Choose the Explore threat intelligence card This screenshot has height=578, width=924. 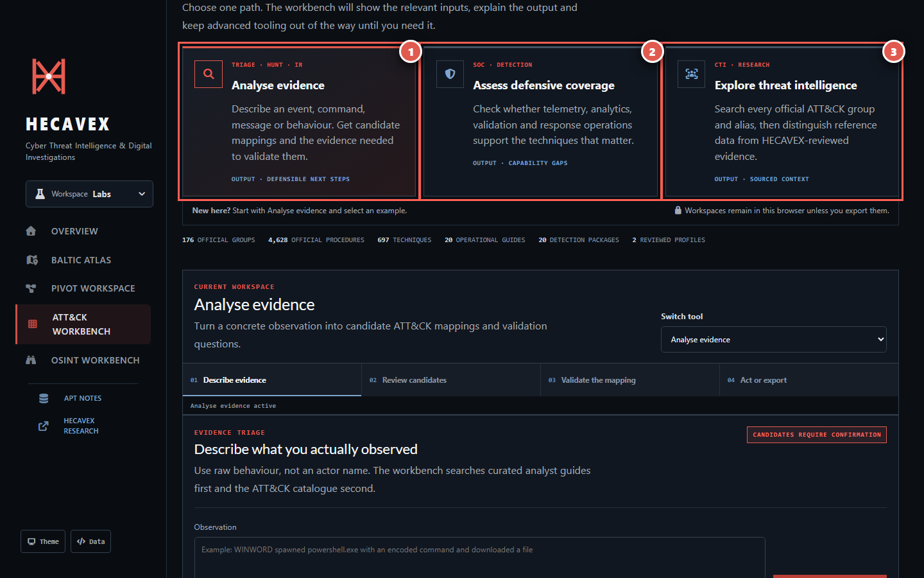[782, 121]
